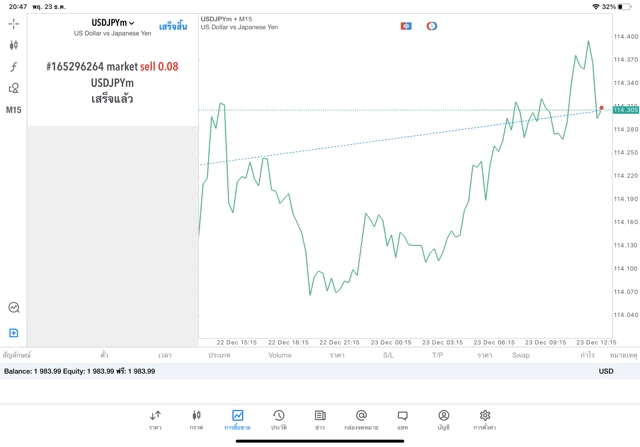Select the 114.305 current price label
This screenshot has height=447, width=640.
click(626, 110)
